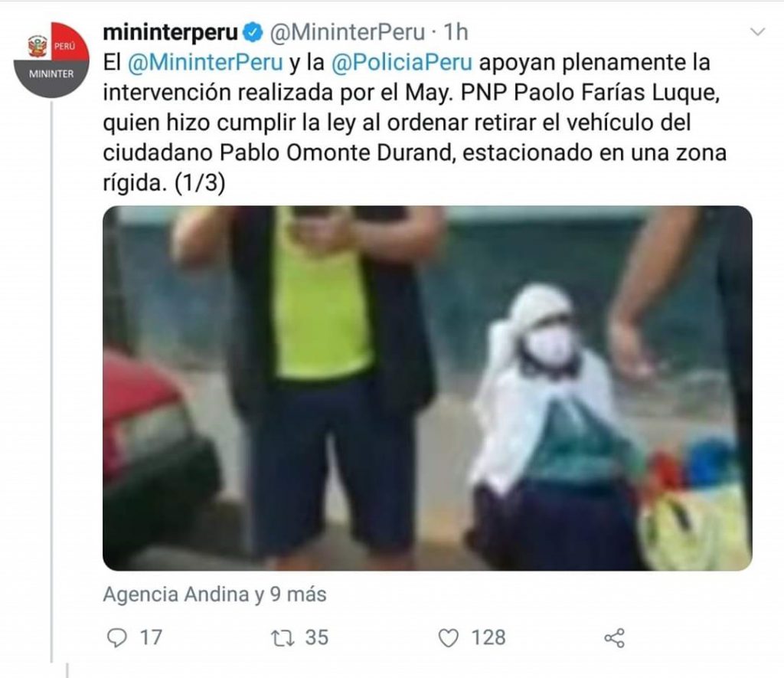Click the reply count 17
Screen dimensions: 784x678
[x=151, y=637]
